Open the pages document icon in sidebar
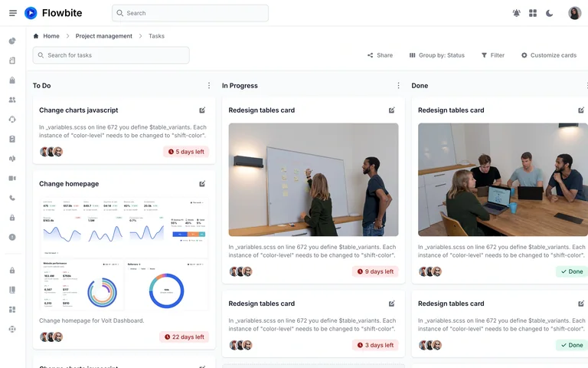 tap(12, 61)
